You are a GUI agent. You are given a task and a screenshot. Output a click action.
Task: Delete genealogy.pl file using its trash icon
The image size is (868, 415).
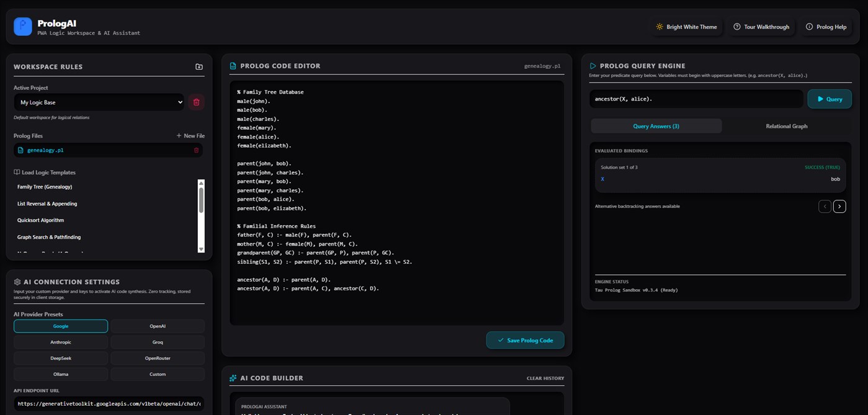click(197, 150)
